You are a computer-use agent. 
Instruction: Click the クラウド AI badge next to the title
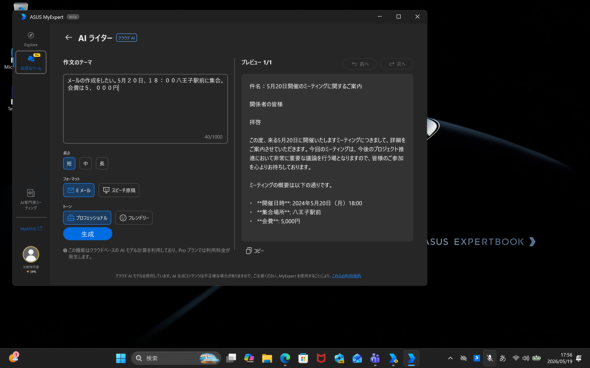[126, 38]
